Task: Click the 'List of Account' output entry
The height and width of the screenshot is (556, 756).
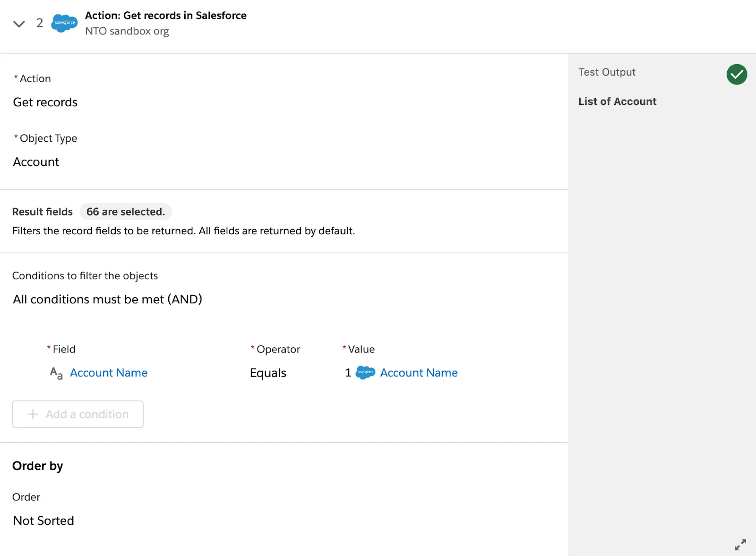Action: click(x=617, y=102)
